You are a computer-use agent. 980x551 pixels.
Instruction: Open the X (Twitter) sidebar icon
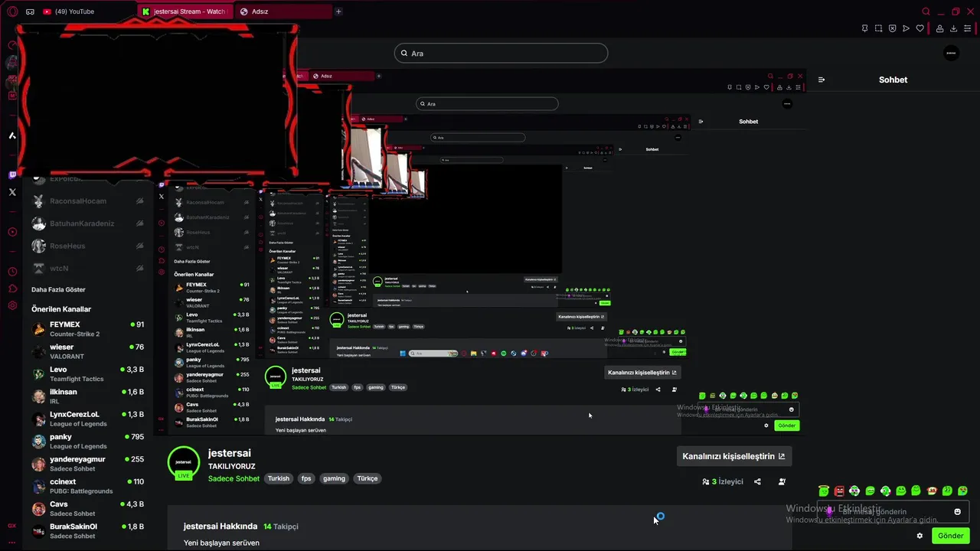tap(12, 192)
